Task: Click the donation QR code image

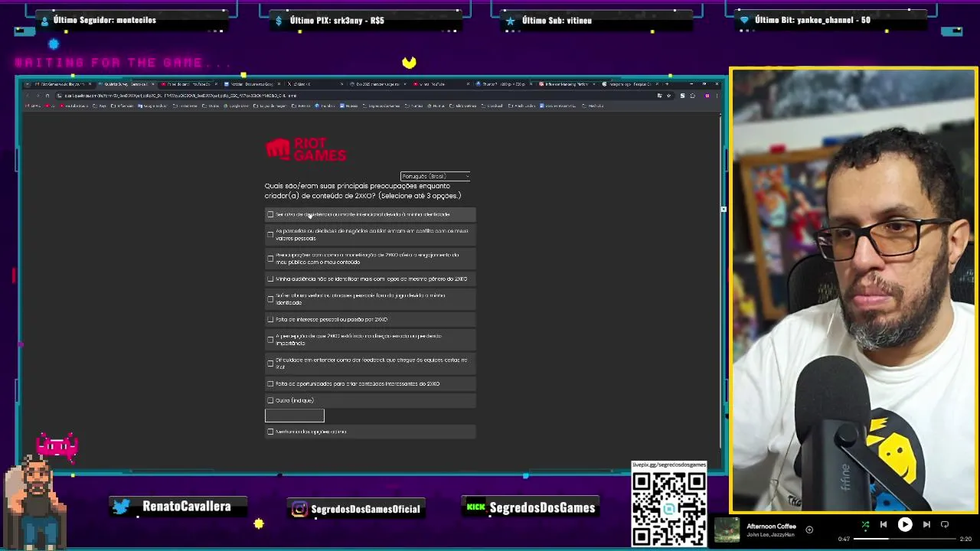Action: pos(669,507)
